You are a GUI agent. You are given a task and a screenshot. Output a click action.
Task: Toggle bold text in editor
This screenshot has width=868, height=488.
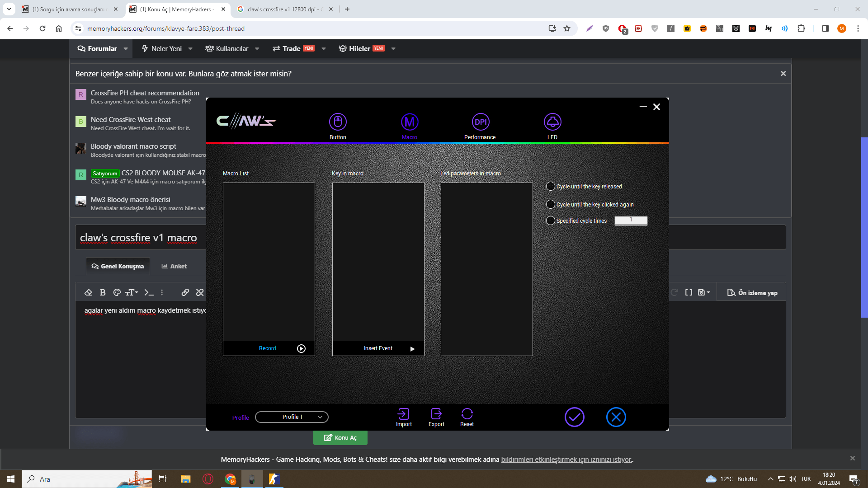pyautogui.click(x=103, y=293)
